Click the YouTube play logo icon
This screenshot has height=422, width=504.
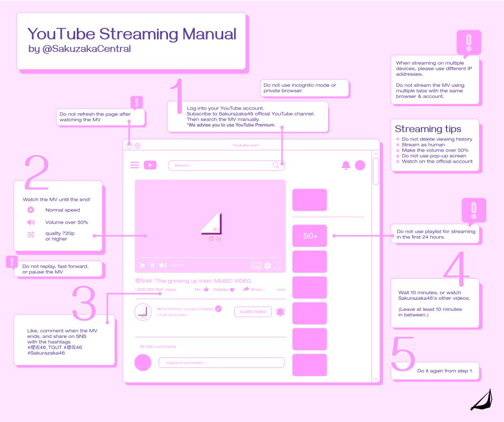pos(150,165)
